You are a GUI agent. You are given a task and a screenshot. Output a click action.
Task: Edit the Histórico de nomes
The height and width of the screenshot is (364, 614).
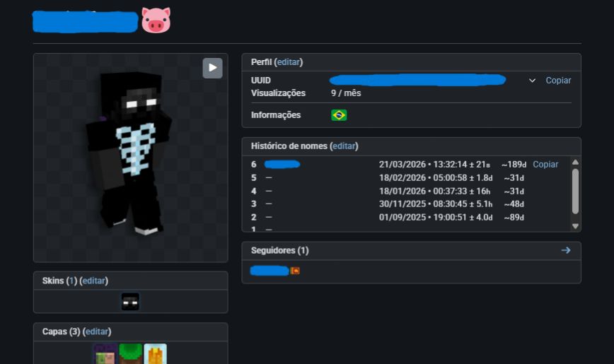click(x=344, y=146)
